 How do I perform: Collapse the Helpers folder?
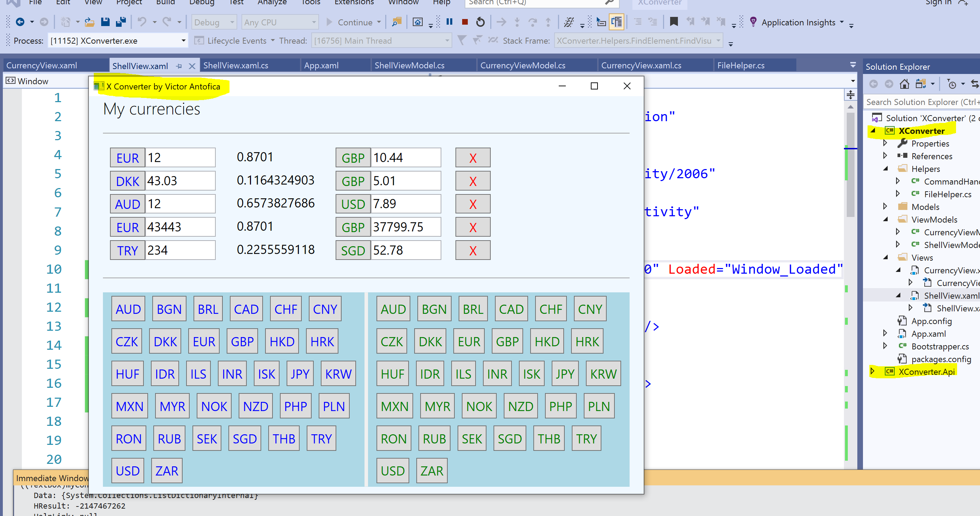pos(885,168)
